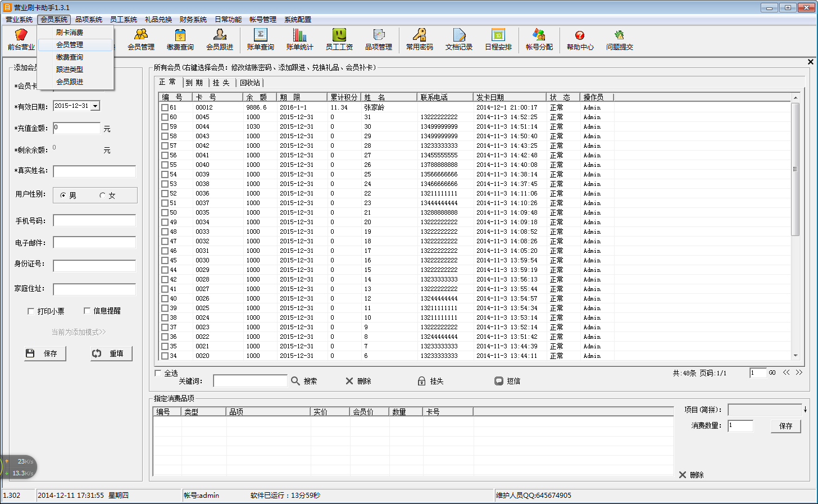Open the 会员管理 toolbar icon
The height and width of the screenshot is (504, 818).
[x=141, y=39]
